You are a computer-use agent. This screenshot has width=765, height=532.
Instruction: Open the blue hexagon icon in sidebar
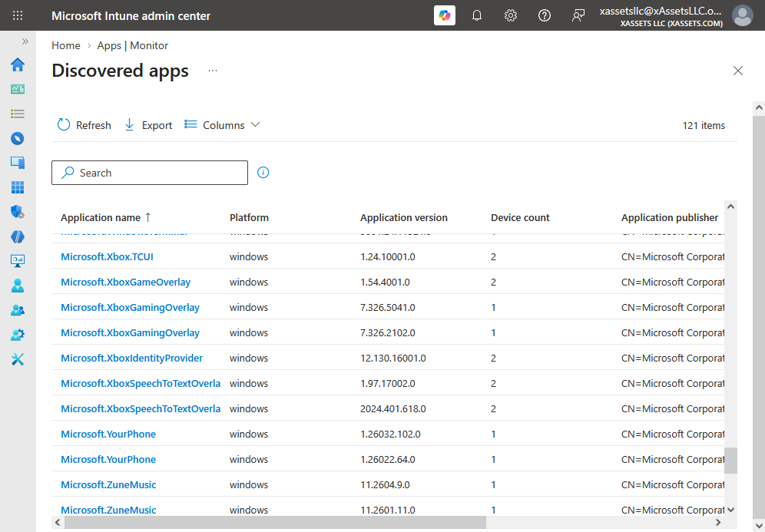pyautogui.click(x=18, y=236)
